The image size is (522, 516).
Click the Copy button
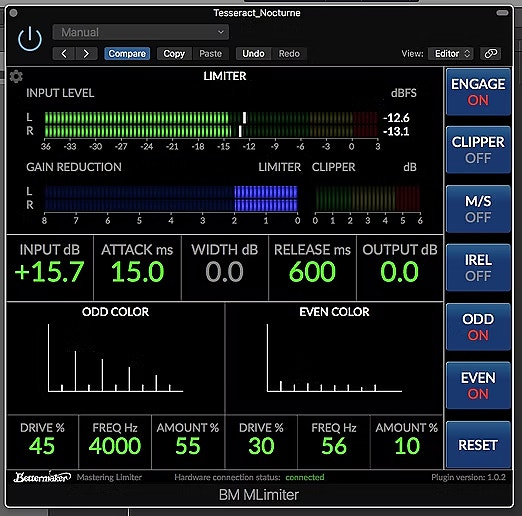pyautogui.click(x=174, y=54)
